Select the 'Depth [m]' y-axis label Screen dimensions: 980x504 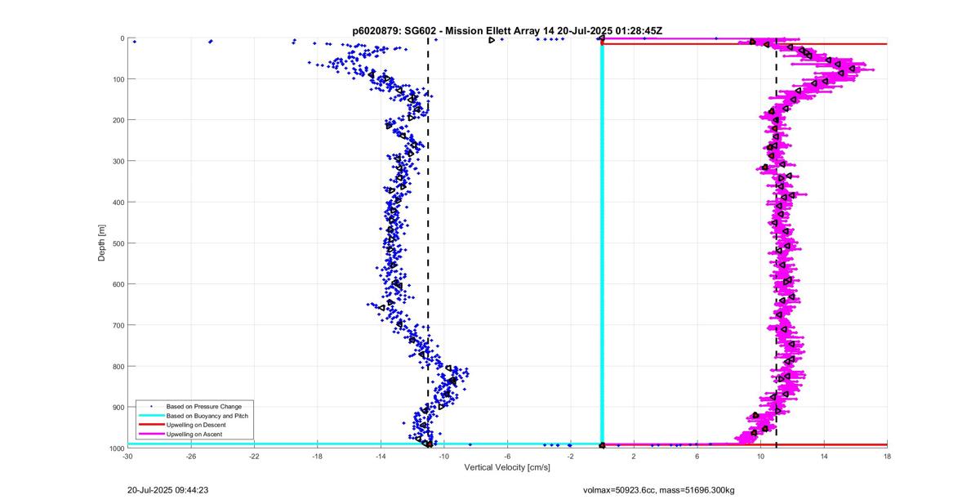pyautogui.click(x=102, y=243)
